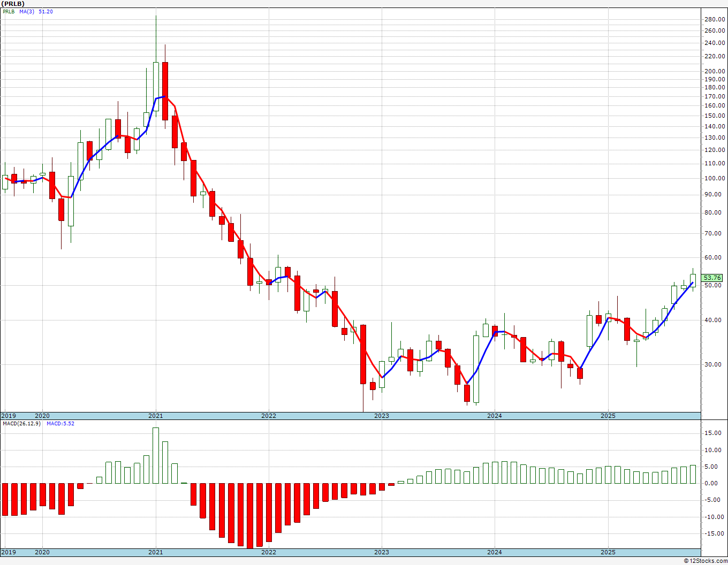Screen dimensions: 728x565
Task: Select the 100.00 price axis label
Action: tap(715, 178)
